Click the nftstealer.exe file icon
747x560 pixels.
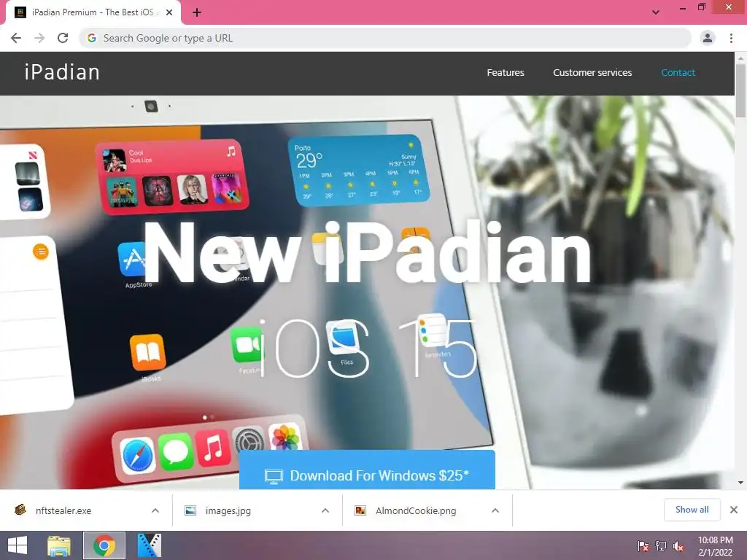click(20, 510)
